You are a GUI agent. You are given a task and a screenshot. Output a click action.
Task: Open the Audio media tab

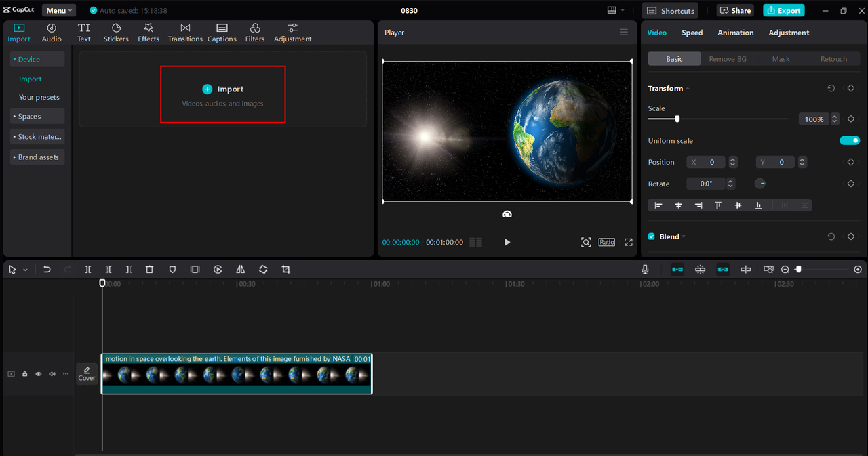point(52,33)
